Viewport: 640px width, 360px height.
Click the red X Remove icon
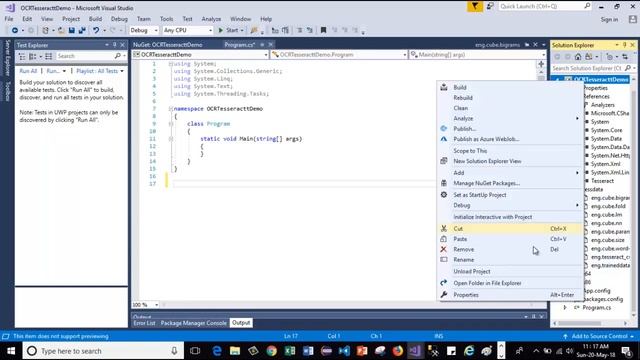click(x=444, y=249)
